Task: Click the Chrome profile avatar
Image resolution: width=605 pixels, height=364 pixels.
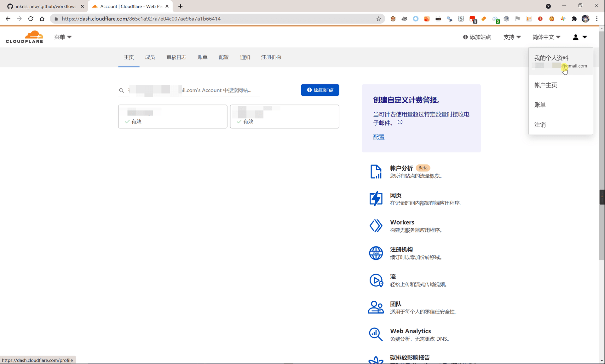Action: click(585, 19)
